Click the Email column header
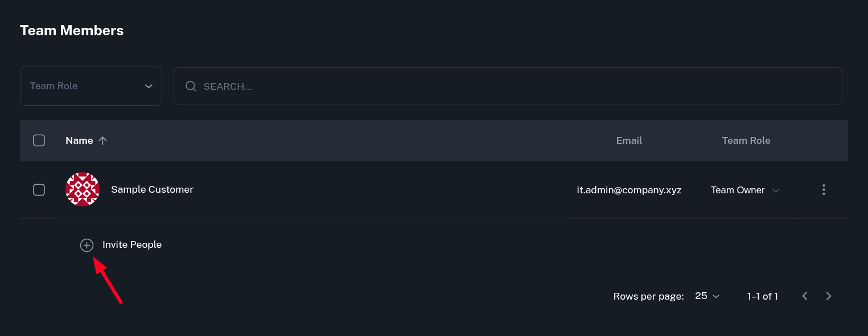 (629, 140)
